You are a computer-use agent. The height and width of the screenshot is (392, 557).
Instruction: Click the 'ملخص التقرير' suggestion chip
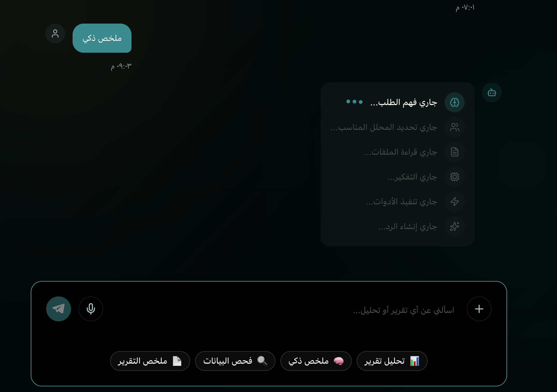[x=150, y=361]
